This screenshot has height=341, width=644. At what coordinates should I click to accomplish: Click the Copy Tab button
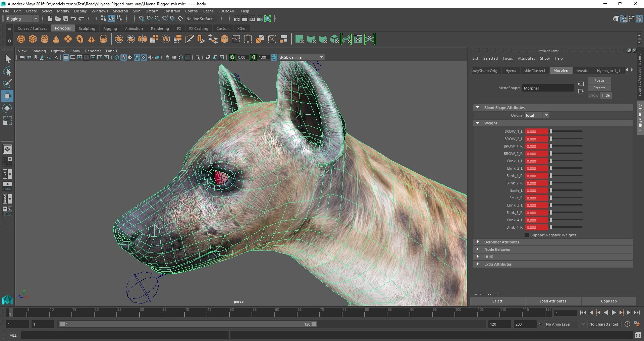click(x=609, y=301)
